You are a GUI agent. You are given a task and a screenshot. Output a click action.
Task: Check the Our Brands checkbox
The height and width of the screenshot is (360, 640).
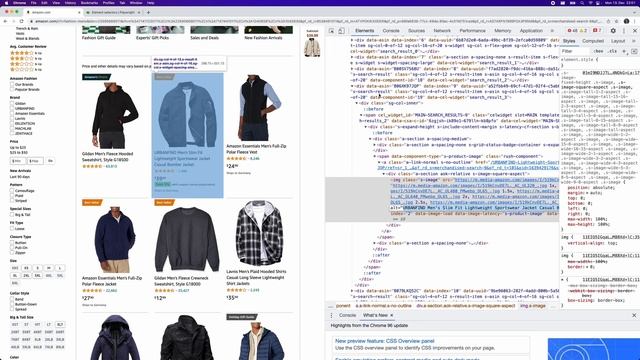tap(12, 84)
